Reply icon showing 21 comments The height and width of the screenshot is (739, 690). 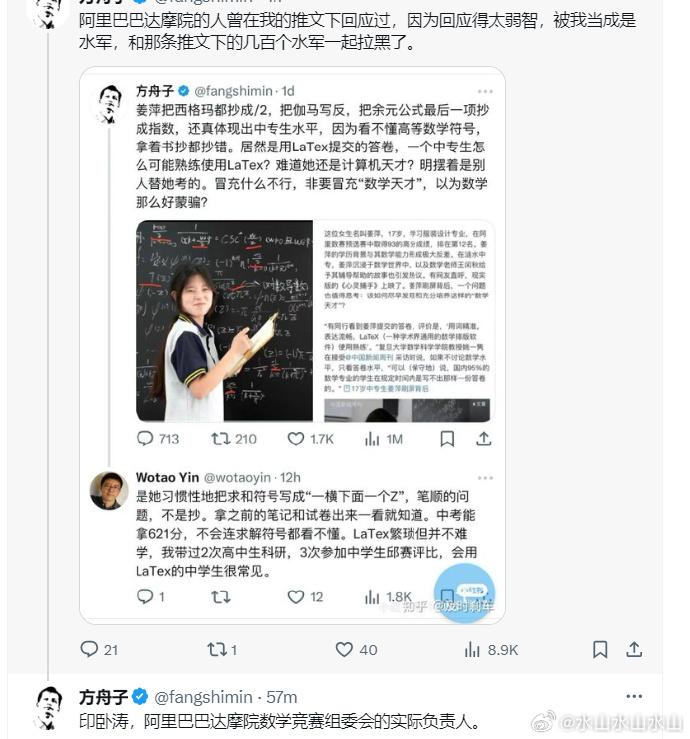[89, 649]
